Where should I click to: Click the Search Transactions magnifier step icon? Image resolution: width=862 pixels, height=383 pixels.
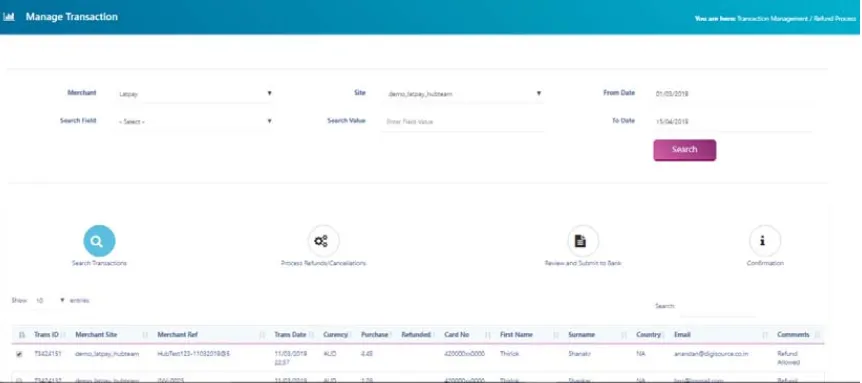coord(100,241)
